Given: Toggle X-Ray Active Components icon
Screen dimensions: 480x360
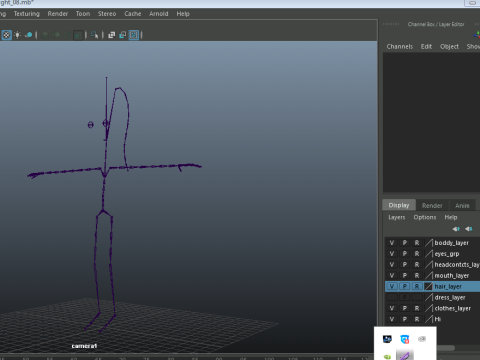Looking at the screenshot, I should pyautogui.click(x=123, y=35).
